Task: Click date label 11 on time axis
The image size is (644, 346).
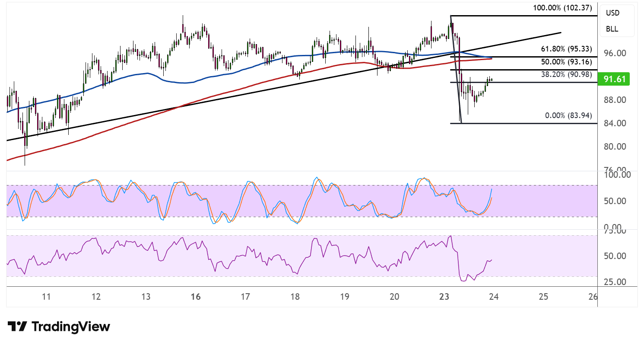Action: click(x=47, y=297)
